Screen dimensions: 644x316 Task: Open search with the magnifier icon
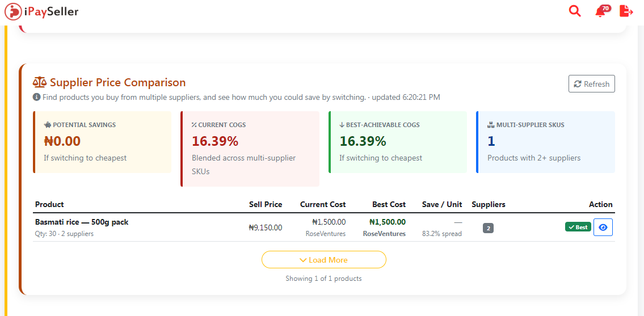click(x=575, y=11)
